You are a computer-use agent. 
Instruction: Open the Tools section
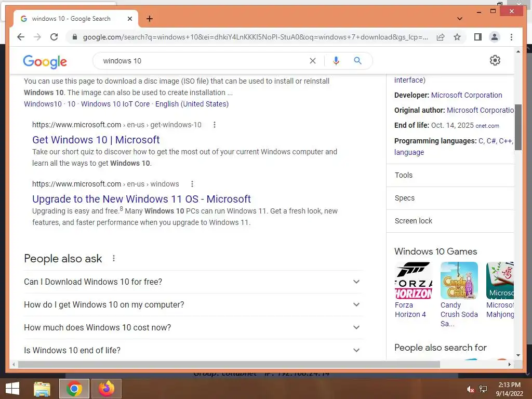pos(450,176)
